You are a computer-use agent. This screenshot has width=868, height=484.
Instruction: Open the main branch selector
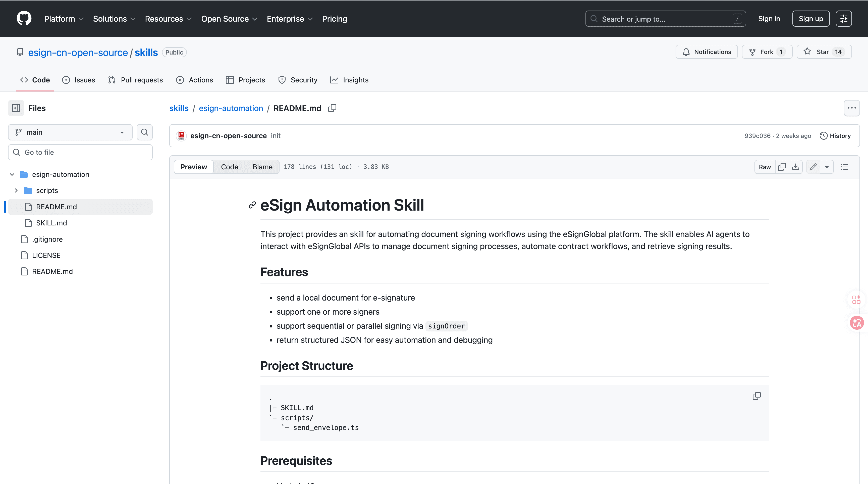(x=70, y=132)
